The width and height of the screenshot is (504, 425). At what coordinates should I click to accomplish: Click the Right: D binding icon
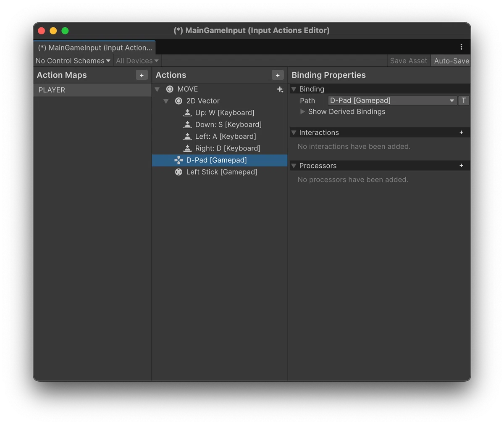[x=187, y=148]
